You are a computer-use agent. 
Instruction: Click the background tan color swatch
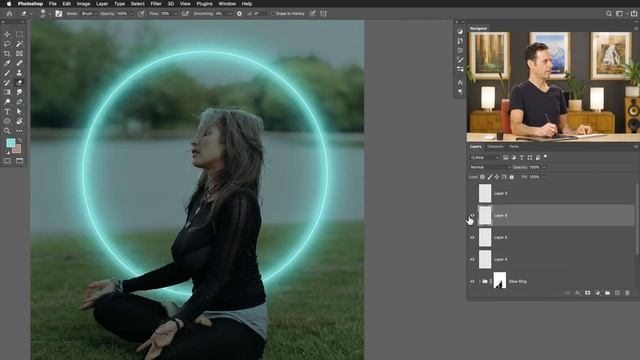[x=18, y=150]
